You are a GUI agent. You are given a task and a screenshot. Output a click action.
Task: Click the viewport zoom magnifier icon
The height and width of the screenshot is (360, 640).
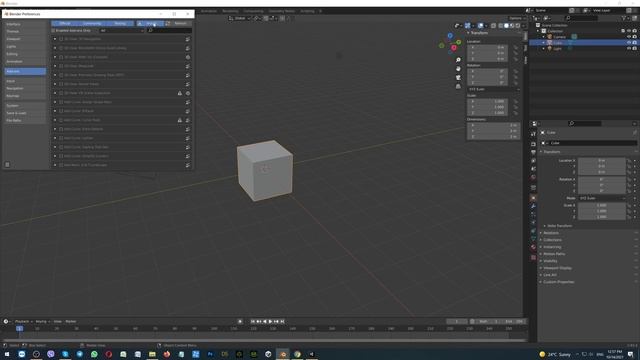click(458, 60)
